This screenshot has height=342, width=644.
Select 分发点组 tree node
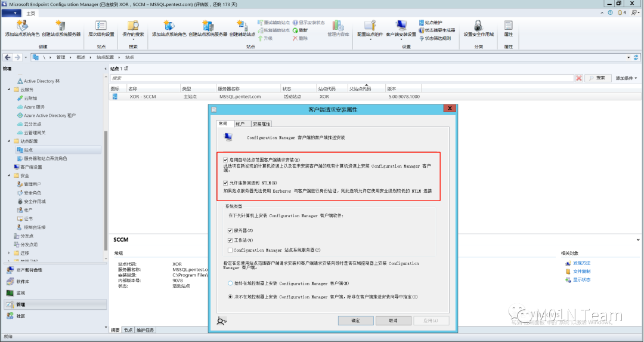pos(26,245)
